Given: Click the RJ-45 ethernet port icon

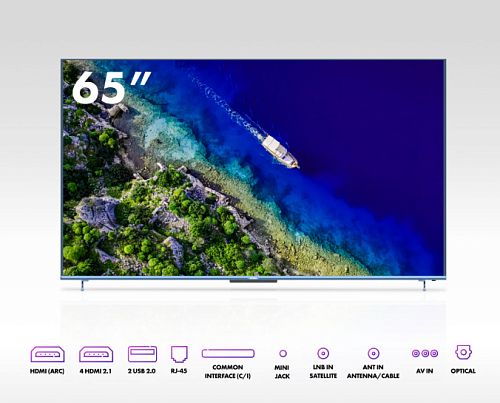Looking at the screenshot, I should pos(179,354).
